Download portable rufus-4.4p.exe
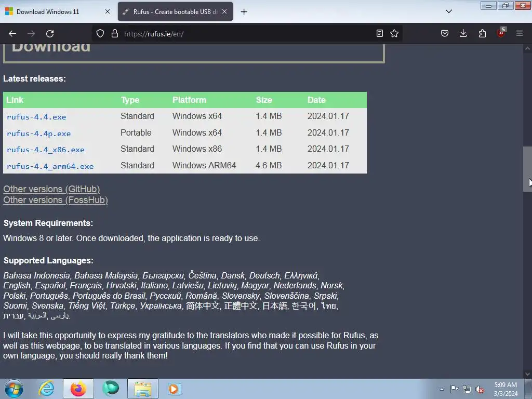The width and height of the screenshot is (532, 399). 38,134
